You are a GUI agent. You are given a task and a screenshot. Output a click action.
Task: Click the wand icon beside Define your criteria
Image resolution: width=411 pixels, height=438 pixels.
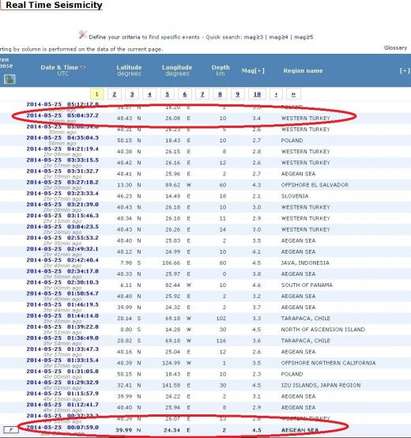pyautogui.click(x=82, y=34)
